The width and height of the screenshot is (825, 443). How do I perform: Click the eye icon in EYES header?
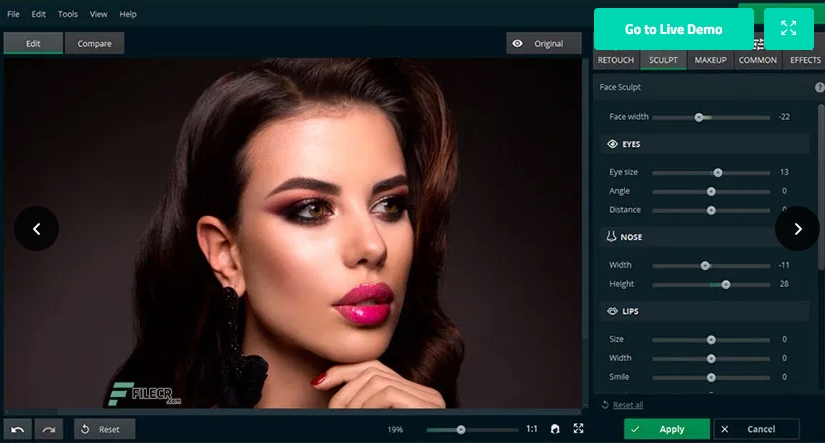pyautogui.click(x=612, y=144)
